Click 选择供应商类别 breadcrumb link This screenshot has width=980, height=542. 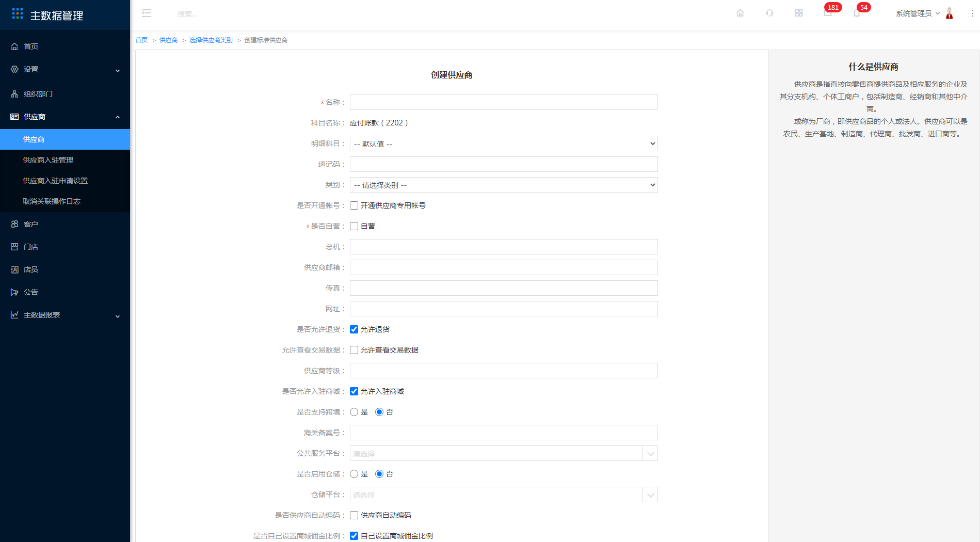pos(211,40)
